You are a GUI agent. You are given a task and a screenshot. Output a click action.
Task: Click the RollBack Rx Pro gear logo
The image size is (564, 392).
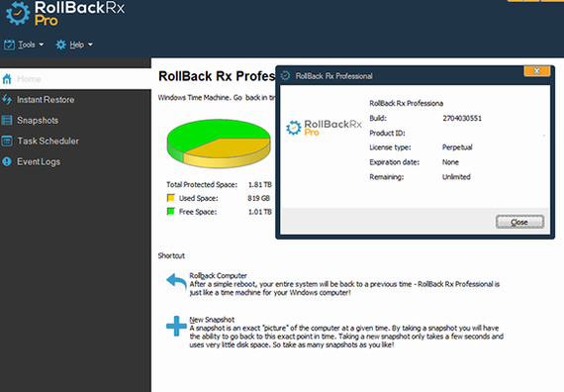pyautogui.click(x=18, y=14)
